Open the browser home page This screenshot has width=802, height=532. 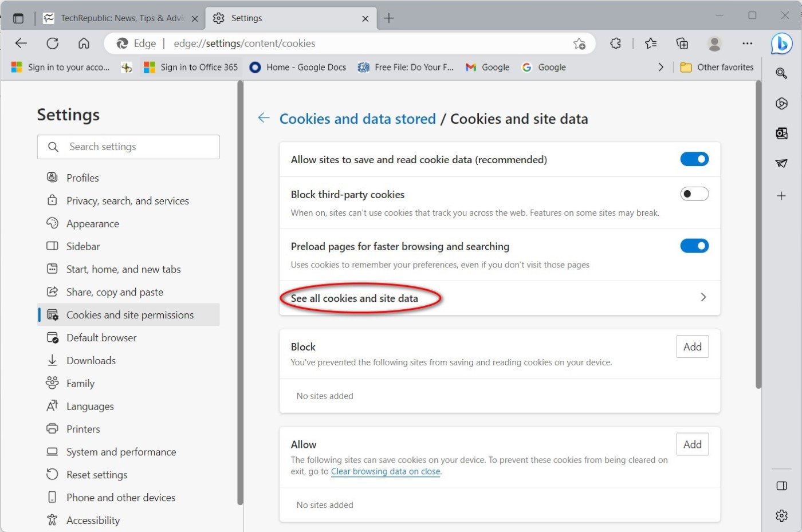click(84, 44)
